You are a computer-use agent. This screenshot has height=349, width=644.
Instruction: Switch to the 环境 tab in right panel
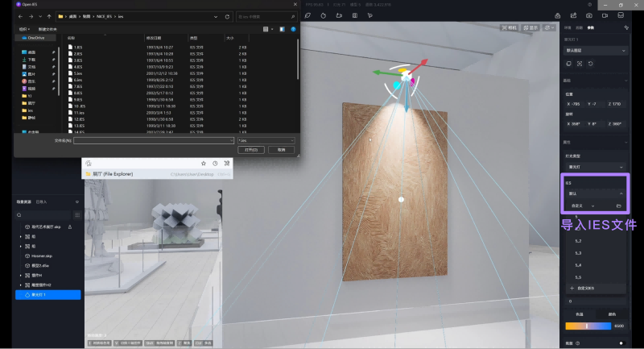[568, 27]
